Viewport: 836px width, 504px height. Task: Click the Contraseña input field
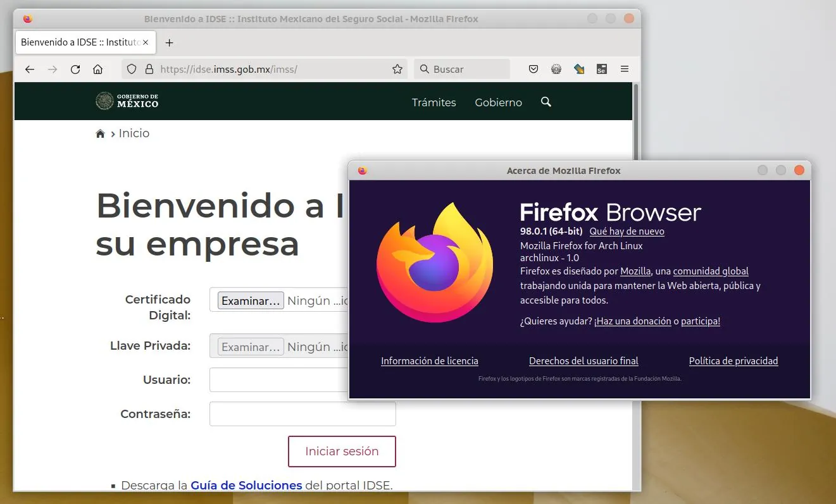click(x=302, y=414)
